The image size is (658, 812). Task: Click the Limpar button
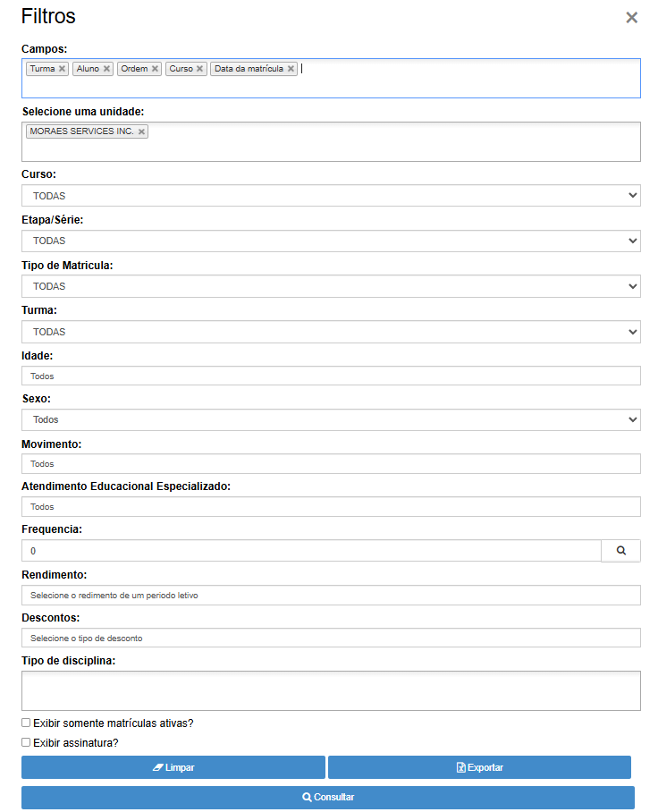(x=173, y=767)
